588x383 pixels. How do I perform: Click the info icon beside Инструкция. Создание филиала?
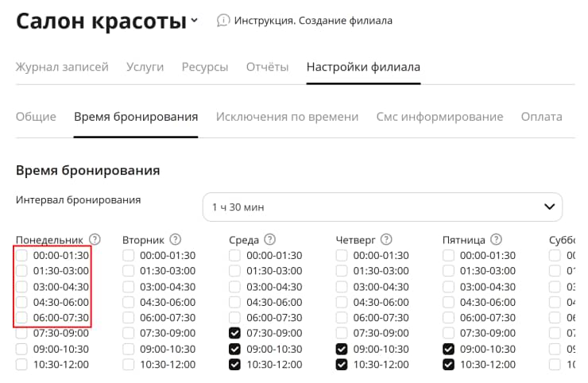tap(222, 20)
